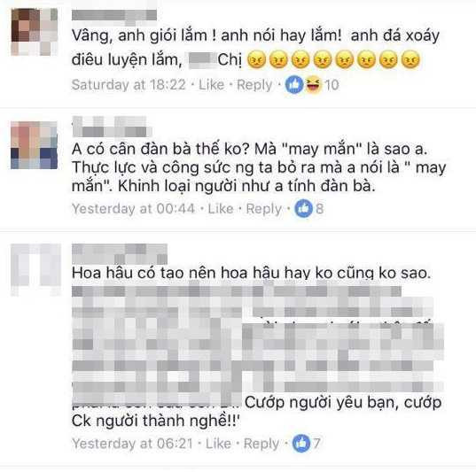
Task: Reply to the Saturday 18:22 comment
Action: coord(254,85)
